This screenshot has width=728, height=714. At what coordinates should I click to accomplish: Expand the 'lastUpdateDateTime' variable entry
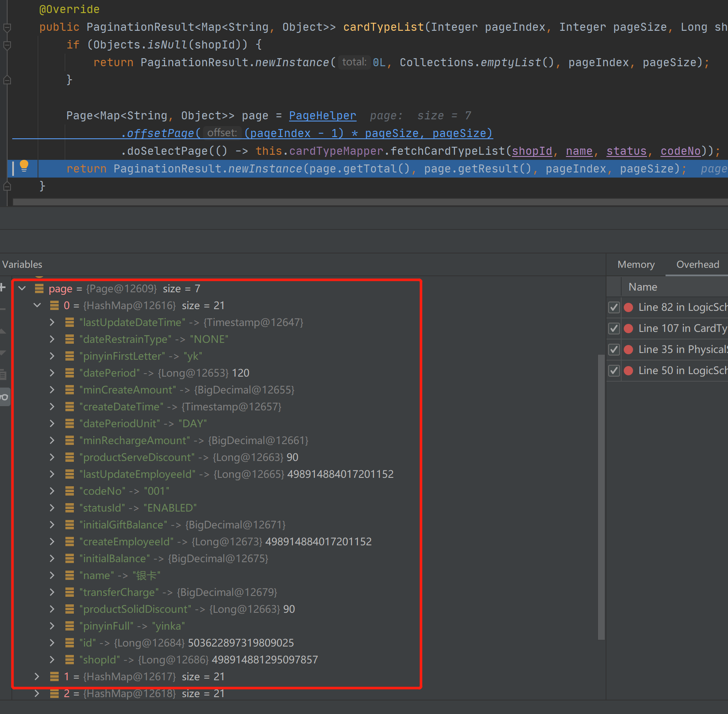click(x=52, y=322)
